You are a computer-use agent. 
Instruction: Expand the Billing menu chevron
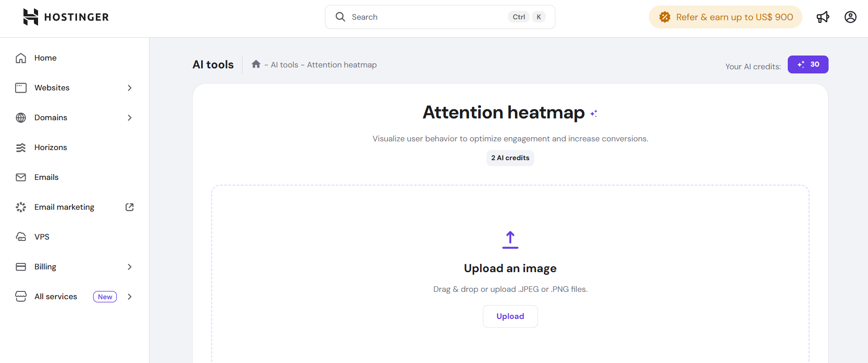(130, 267)
